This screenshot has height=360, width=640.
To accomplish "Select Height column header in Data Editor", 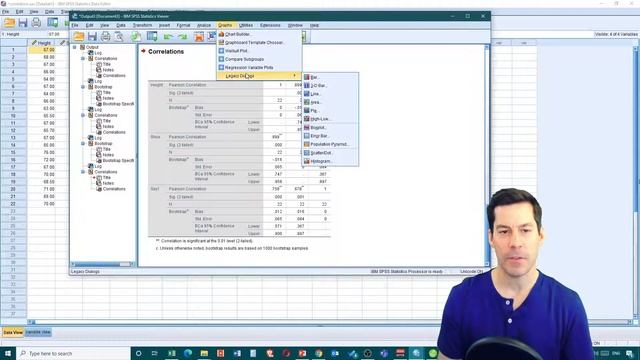I will click(x=42, y=43).
